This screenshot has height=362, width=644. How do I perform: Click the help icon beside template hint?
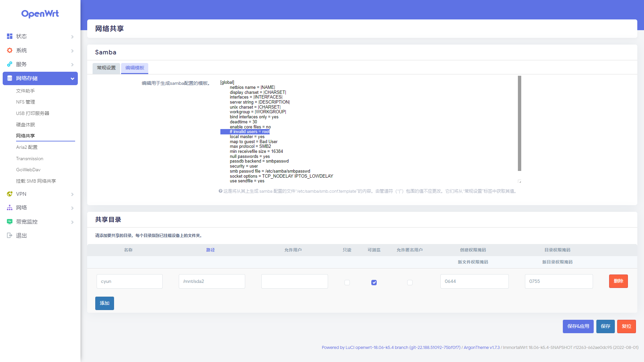pos(220,191)
